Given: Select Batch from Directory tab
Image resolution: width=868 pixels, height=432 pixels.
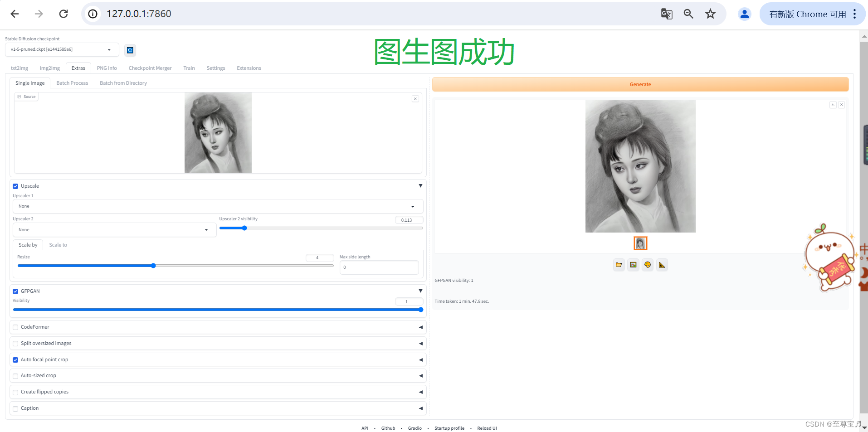Looking at the screenshot, I should [x=123, y=83].
